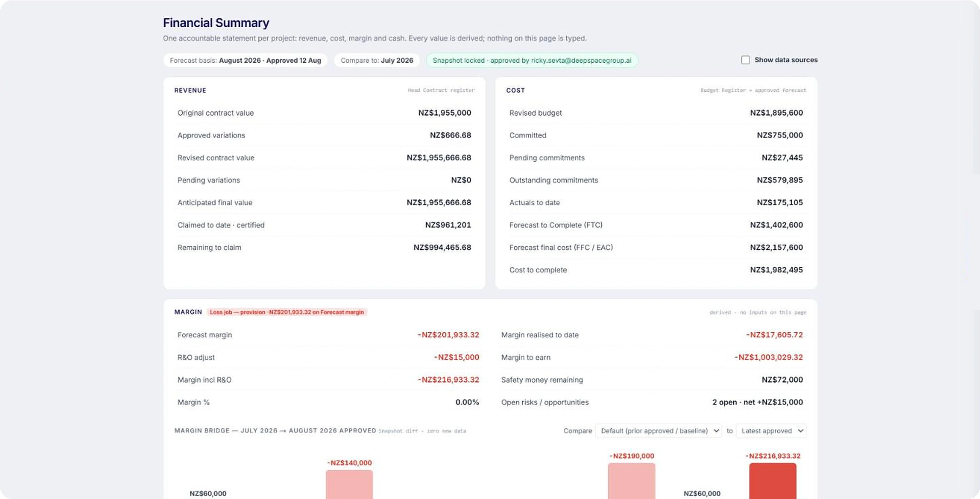
Task: Click the Safety money remaining value
Action: tap(782, 380)
